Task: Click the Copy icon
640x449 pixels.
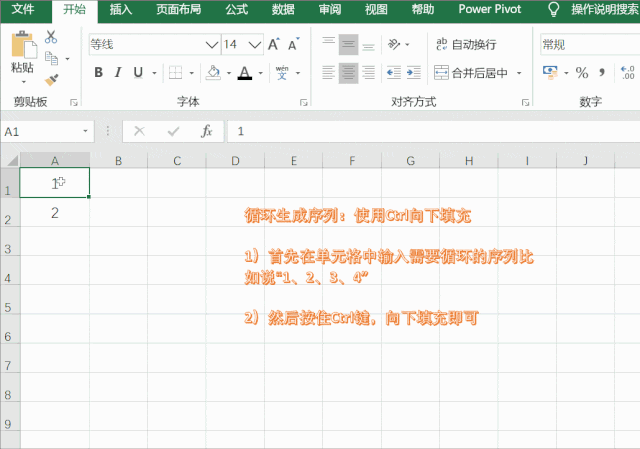Action: pyautogui.click(x=51, y=59)
